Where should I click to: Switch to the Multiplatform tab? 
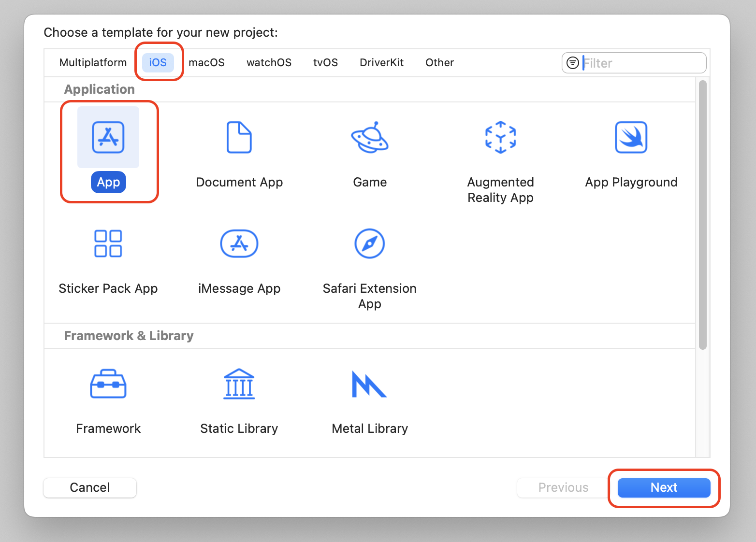(x=93, y=63)
